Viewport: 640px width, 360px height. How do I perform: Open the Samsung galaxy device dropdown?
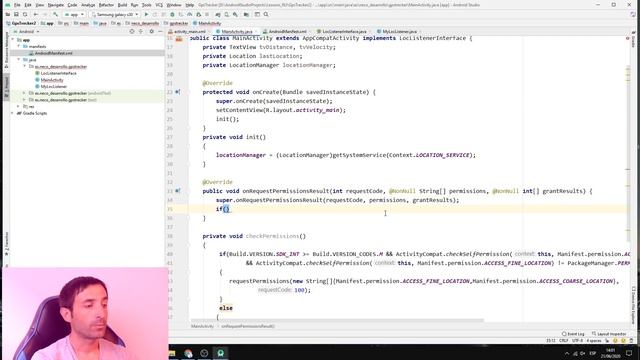(115, 14)
